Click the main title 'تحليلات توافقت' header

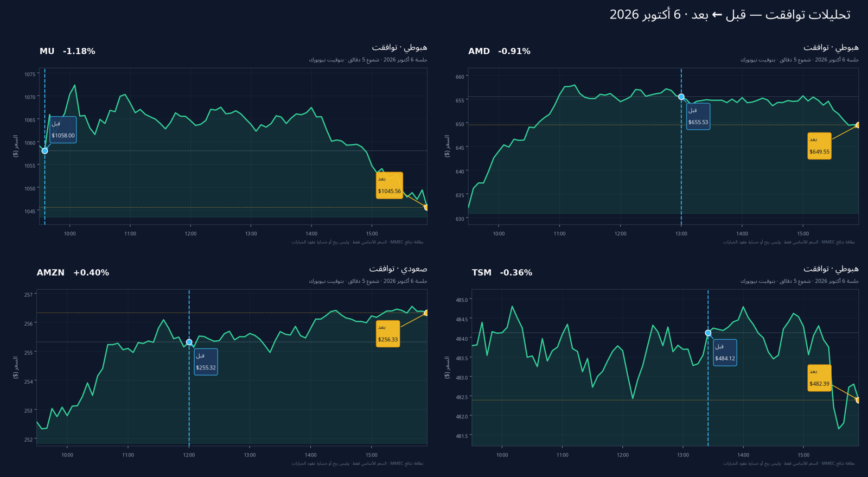730,15
